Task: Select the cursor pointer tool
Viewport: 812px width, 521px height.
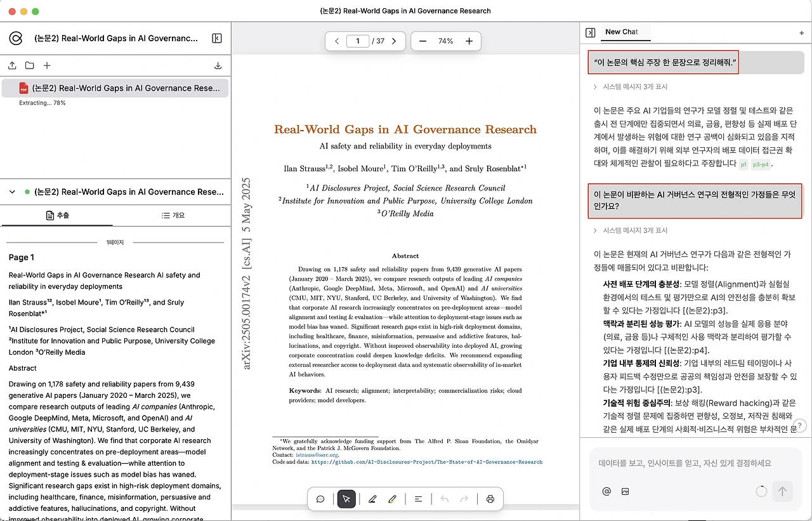Action: (346, 499)
